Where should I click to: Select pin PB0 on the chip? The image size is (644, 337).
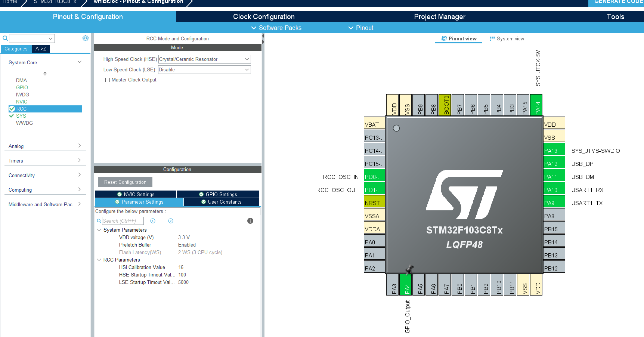(458, 284)
